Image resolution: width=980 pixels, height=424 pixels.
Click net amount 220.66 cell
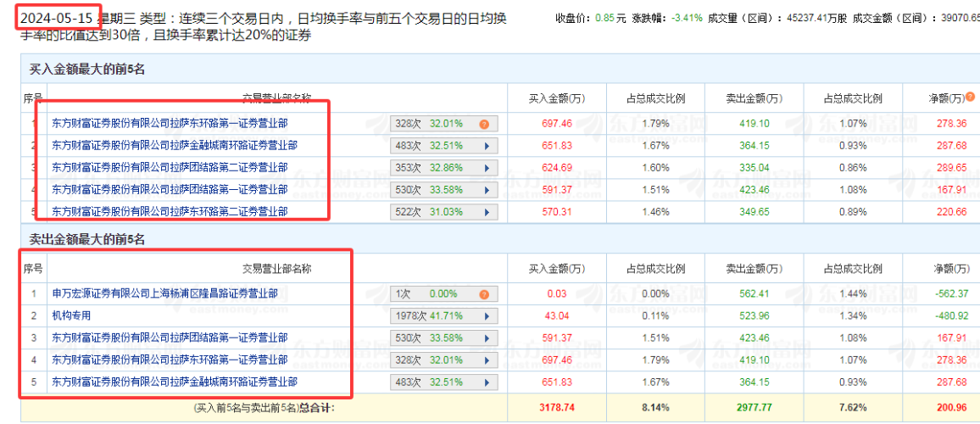point(954,211)
